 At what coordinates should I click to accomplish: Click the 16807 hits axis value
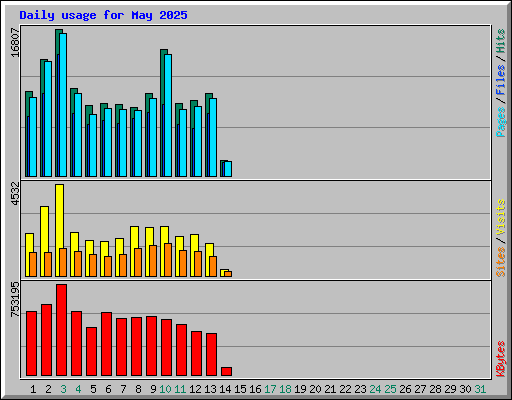[x=15, y=42]
